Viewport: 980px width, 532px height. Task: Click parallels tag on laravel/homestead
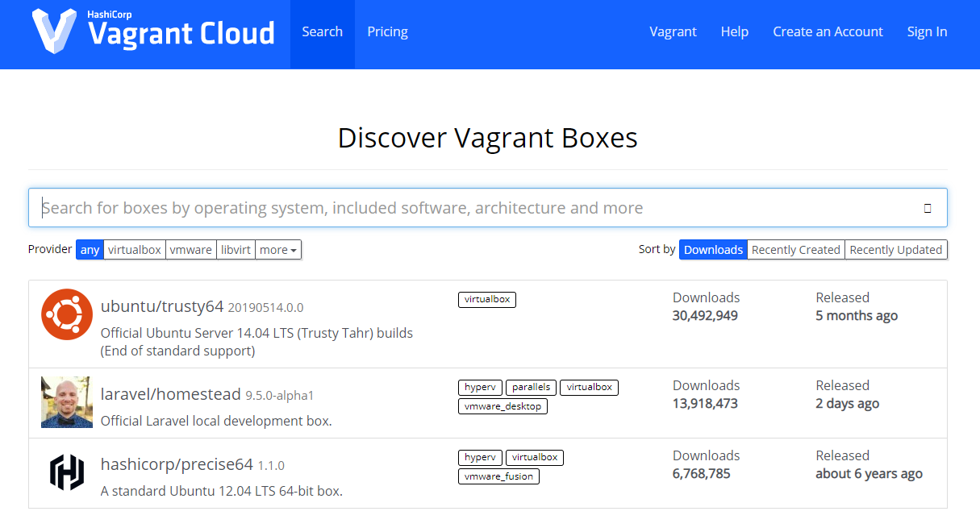pos(532,387)
